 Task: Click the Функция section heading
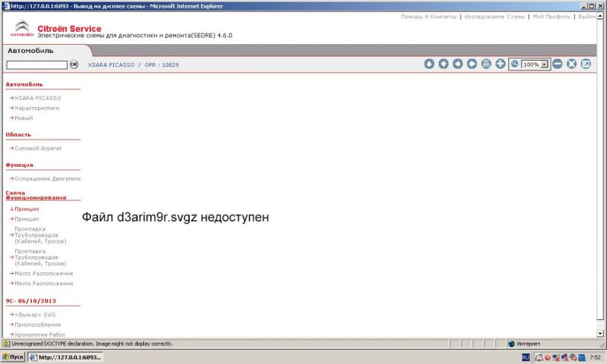[20, 165]
